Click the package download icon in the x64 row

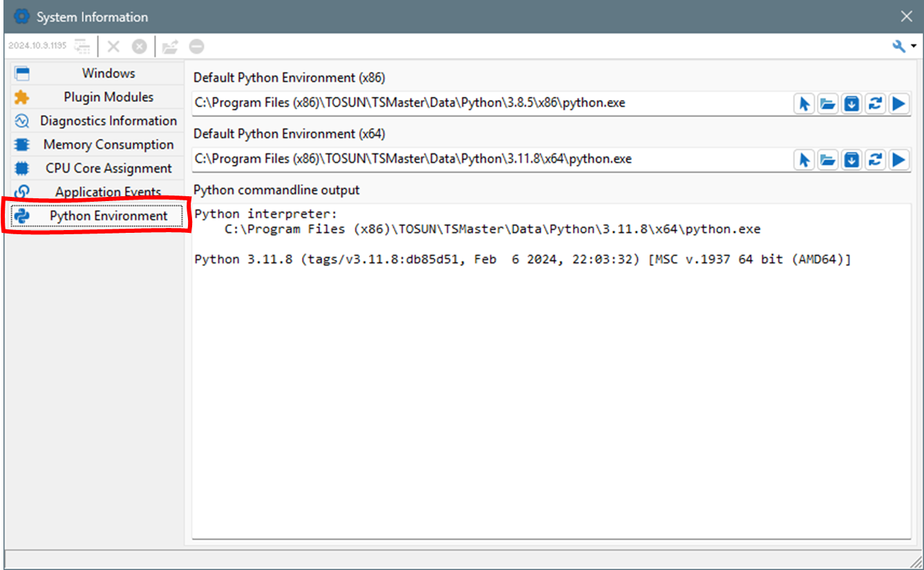851,160
